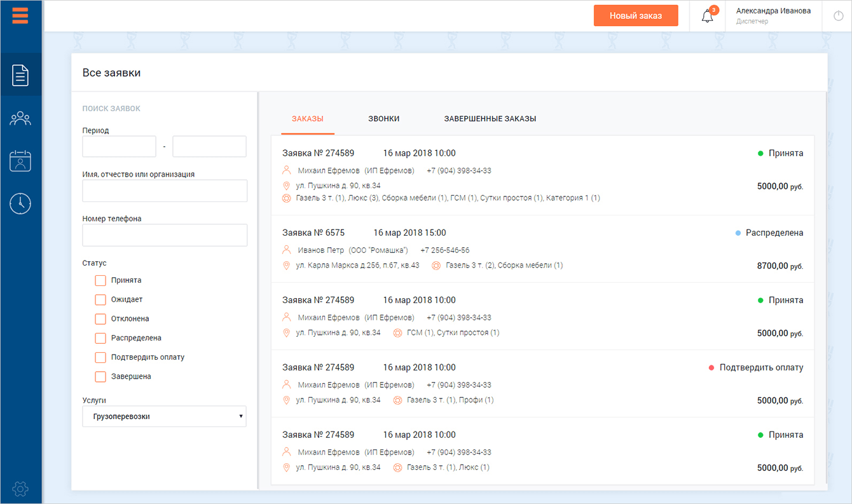Click the 16 мар 2018 15:00 date
This screenshot has width=852, height=504.
pos(409,233)
